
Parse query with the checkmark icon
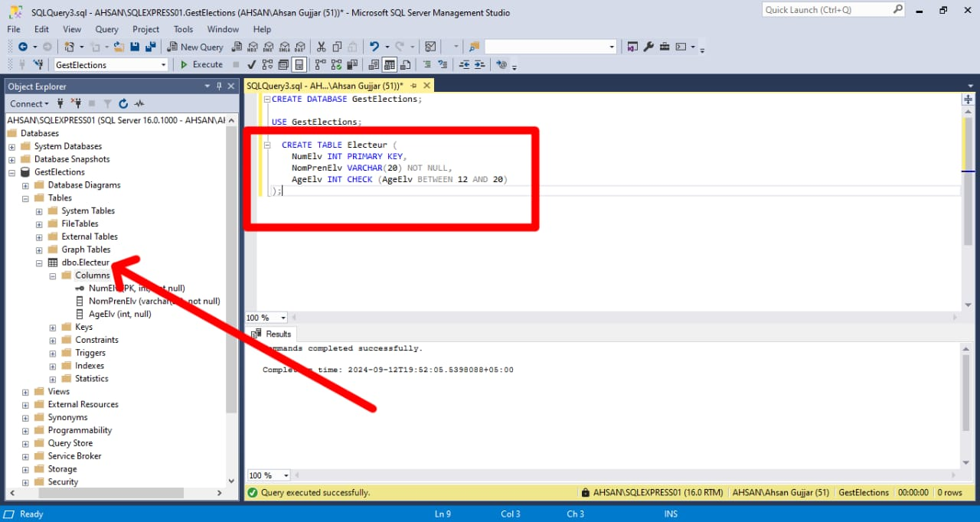251,64
